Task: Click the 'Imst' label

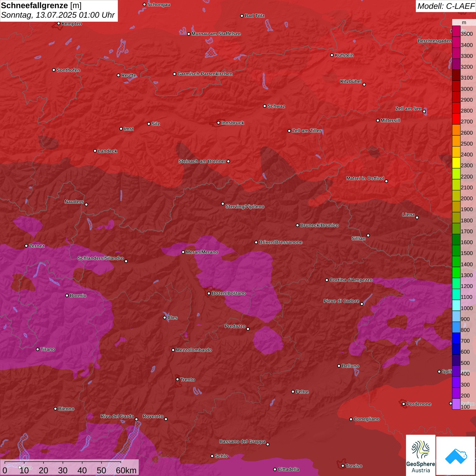Action: coord(129,129)
